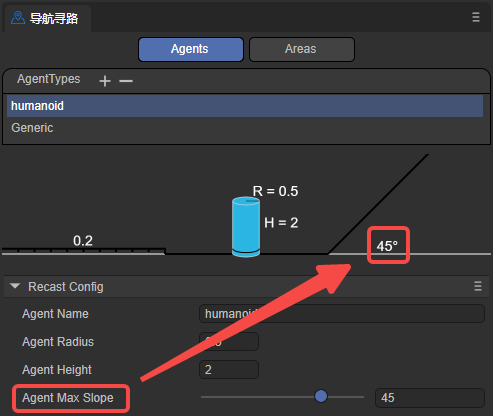Click the Agent Max Slope slider handle
The image size is (493, 416).
pyautogui.click(x=321, y=396)
